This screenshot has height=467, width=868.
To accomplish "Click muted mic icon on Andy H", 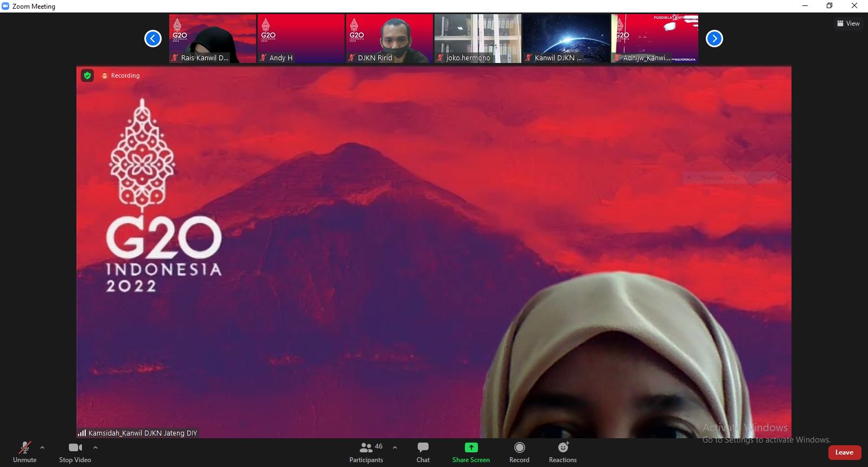I will (x=263, y=58).
